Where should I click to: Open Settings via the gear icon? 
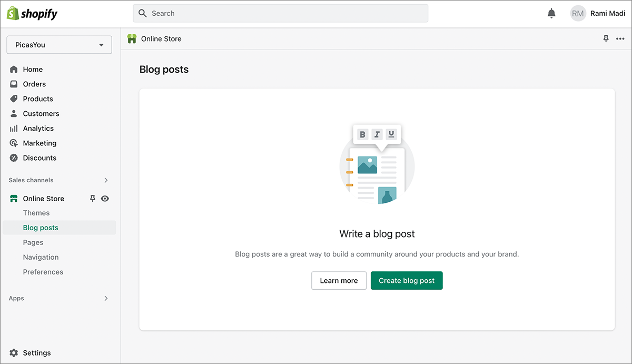coord(13,352)
